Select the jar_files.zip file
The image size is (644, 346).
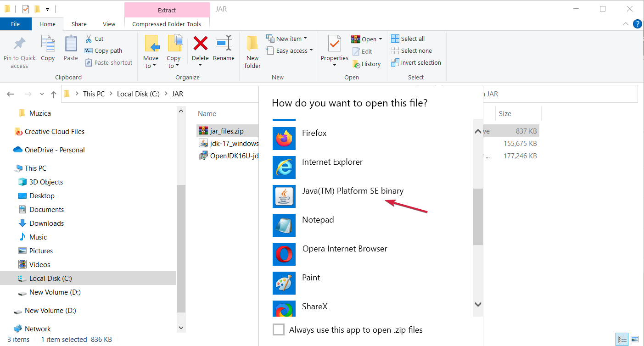pyautogui.click(x=227, y=131)
